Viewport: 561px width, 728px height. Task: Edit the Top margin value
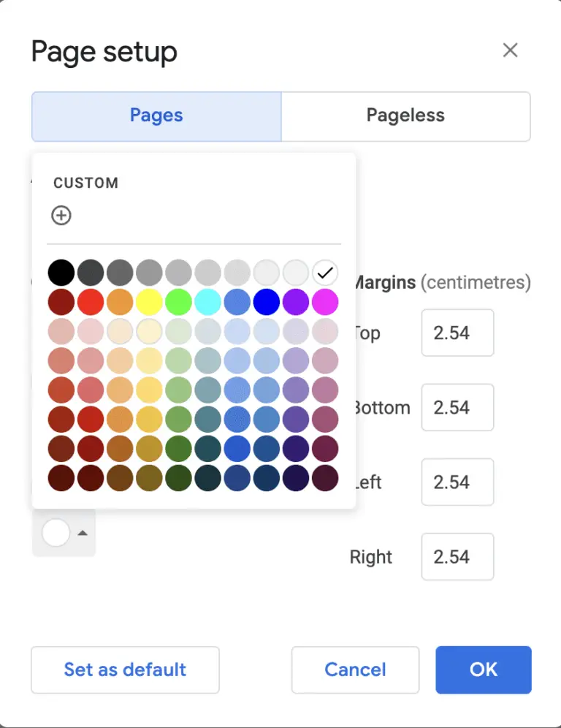tap(457, 333)
